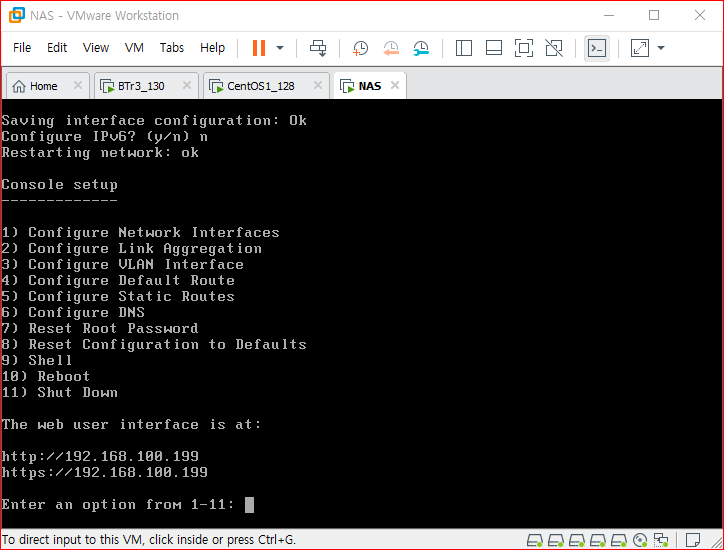Revert VM to its previous snapshot icon
The height and width of the screenshot is (550, 724).
click(x=391, y=48)
